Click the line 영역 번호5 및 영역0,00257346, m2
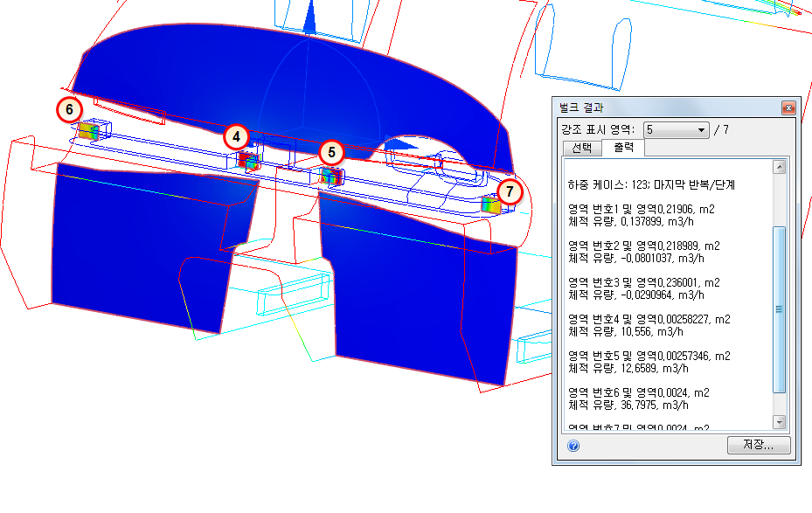The width and height of the screenshot is (812, 513). coord(649,357)
